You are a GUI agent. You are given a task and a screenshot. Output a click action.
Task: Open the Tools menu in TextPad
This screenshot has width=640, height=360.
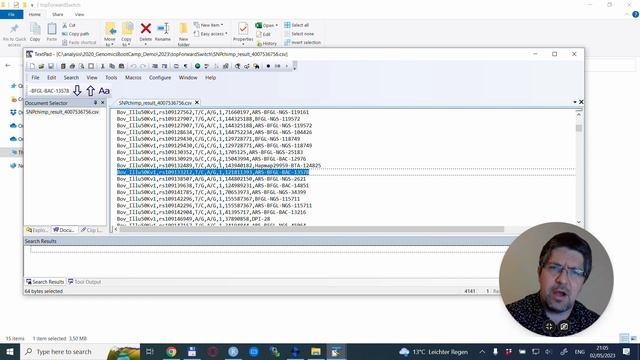point(111,78)
